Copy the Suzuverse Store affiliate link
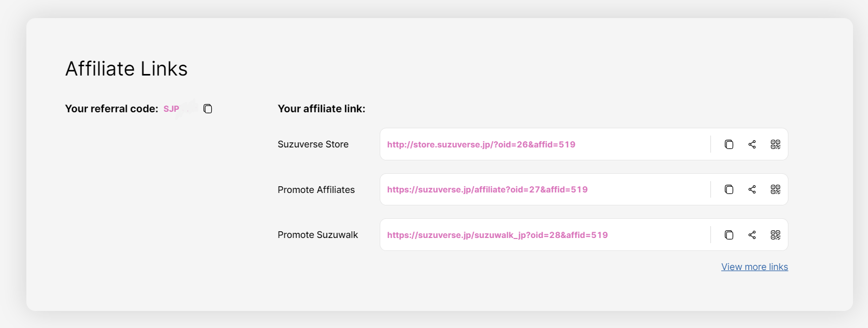The image size is (868, 328). pos(729,144)
